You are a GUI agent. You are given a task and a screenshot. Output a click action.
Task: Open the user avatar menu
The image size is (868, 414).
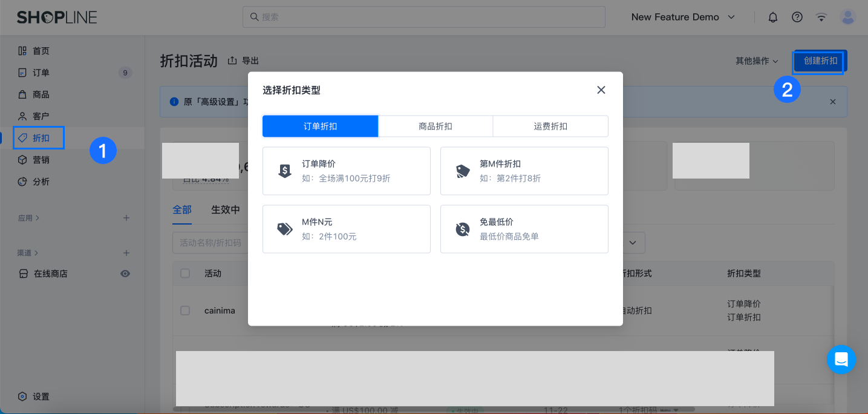click(848, 17)
